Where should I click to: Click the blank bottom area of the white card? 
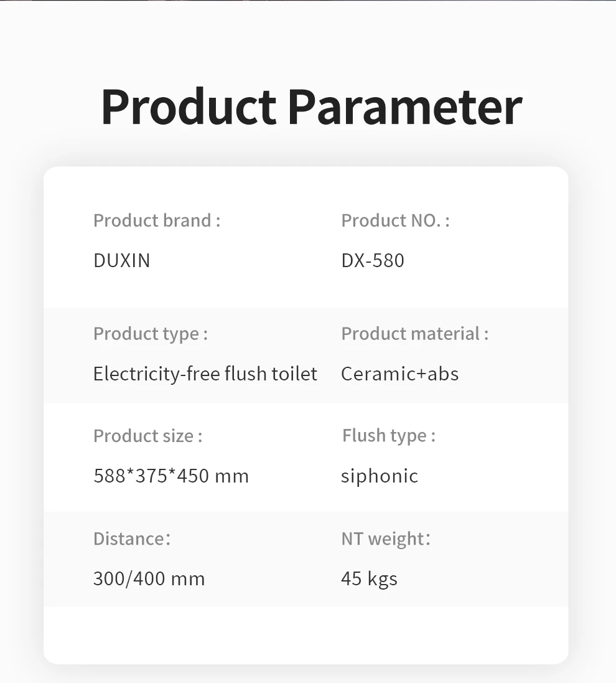point(306,635)
